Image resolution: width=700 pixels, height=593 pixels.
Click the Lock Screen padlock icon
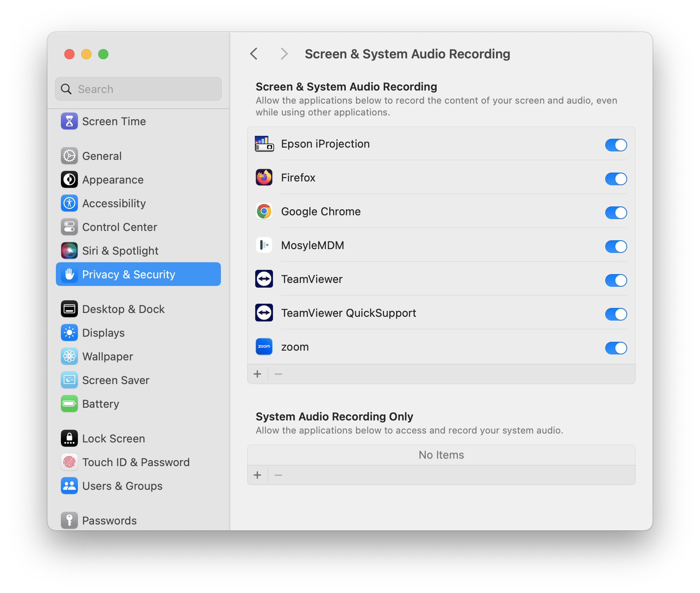click(x=69, y=439)
